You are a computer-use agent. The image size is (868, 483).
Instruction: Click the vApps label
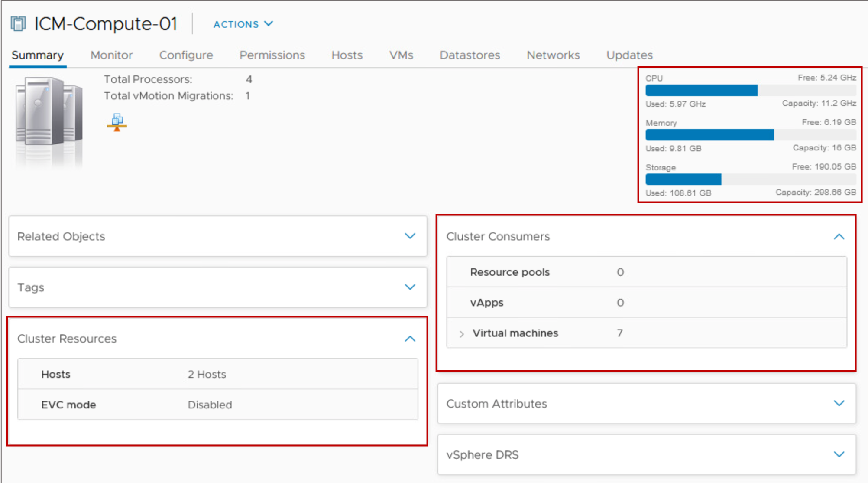(x=487, y=302)
